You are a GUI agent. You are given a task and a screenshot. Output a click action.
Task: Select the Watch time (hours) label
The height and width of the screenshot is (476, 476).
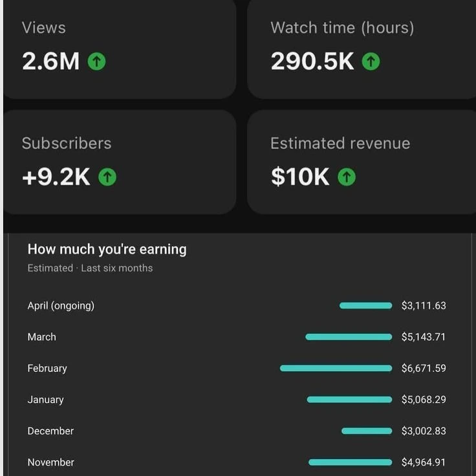342,28
